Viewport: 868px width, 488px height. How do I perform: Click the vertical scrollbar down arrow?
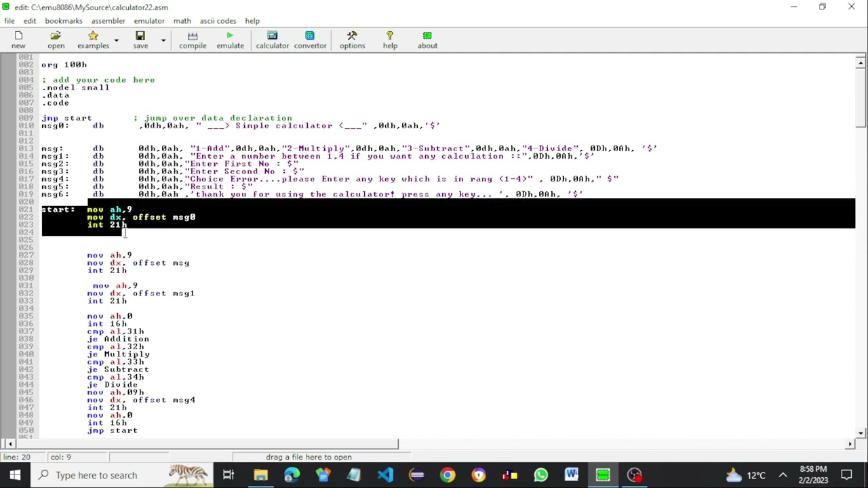(861, 432)
